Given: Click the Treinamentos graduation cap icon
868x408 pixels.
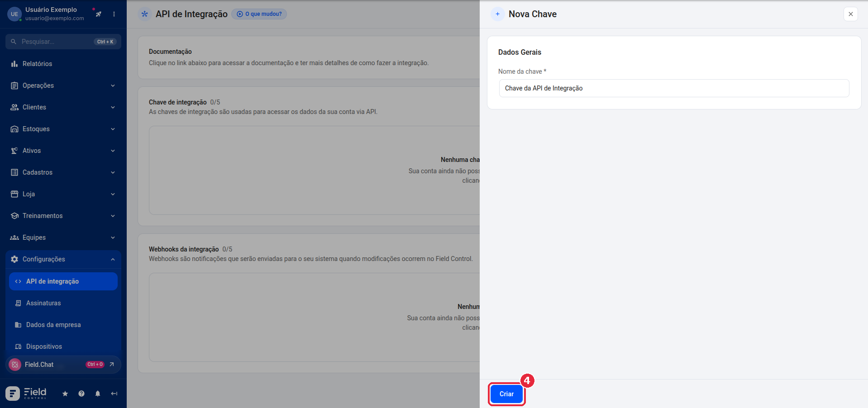Looking at the screenshot, I should [14, 216].
